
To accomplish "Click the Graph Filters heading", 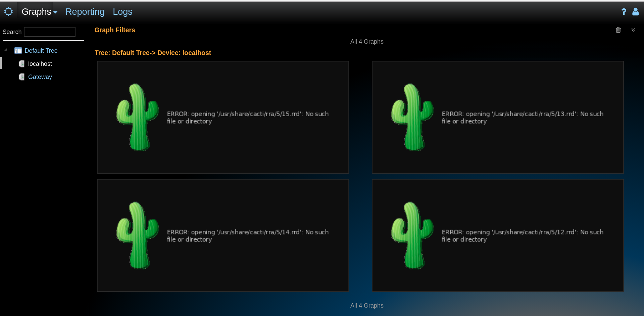I will pos(114,30).
